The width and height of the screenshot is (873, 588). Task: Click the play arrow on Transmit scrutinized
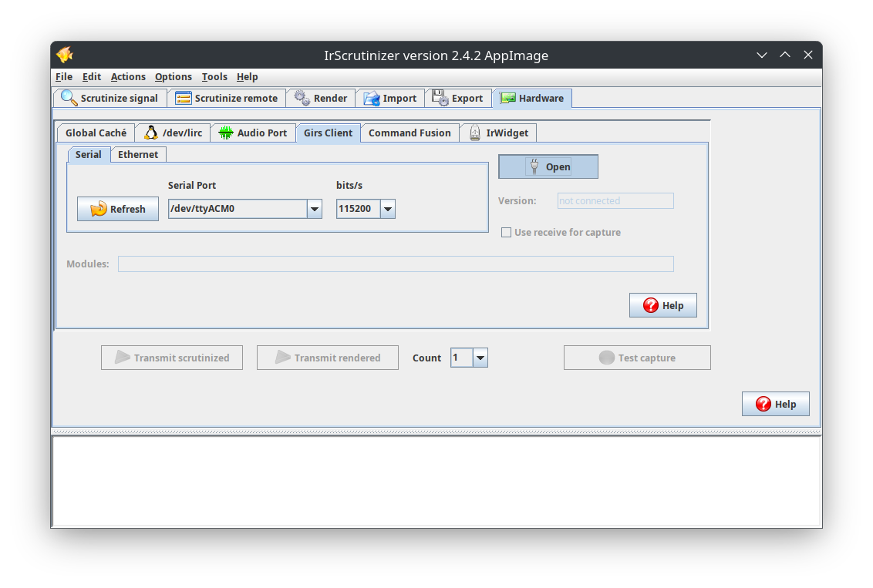[123, 357]
